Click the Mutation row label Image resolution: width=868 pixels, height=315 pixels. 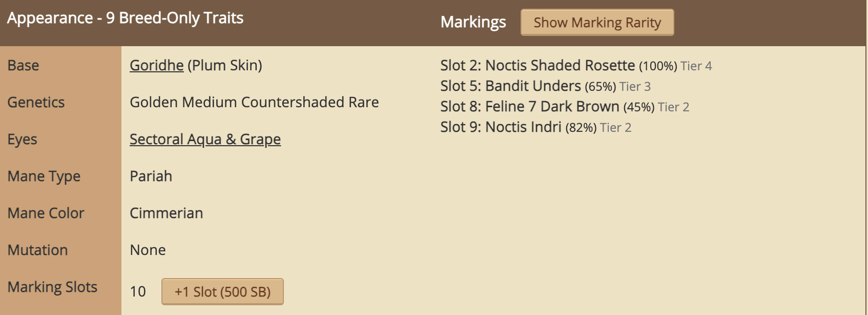[37, 250]
